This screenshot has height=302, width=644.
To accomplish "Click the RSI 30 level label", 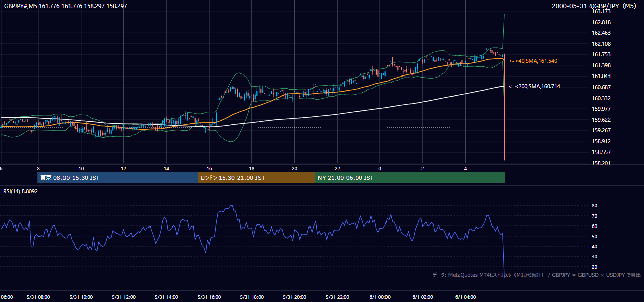I will click(x=594, y=257).
